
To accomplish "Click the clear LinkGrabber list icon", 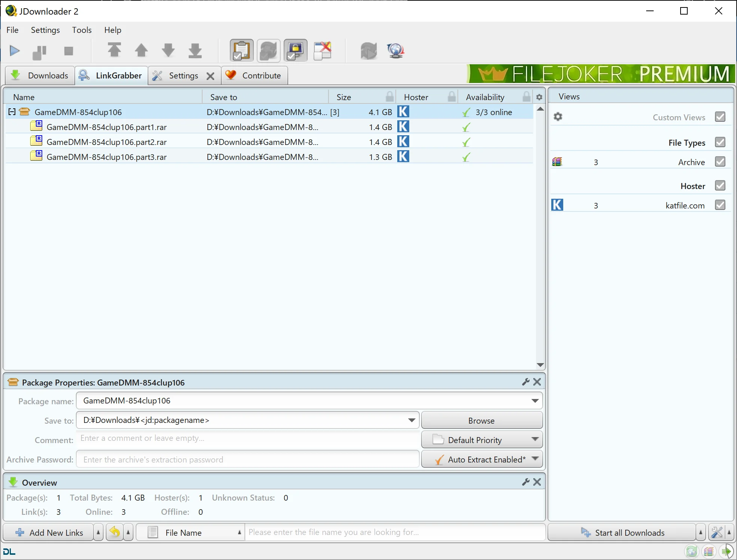I will pos(323,50).
